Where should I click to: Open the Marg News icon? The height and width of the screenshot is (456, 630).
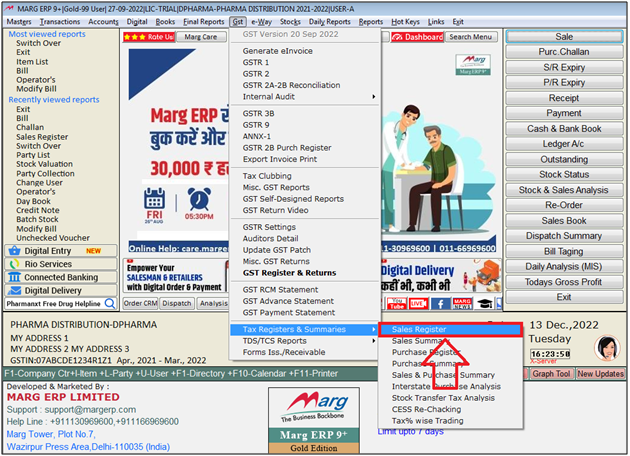pos(462,304)
